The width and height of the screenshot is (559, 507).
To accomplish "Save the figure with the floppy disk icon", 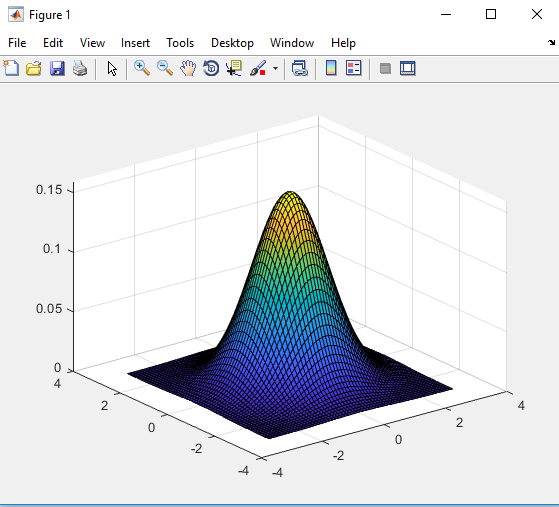I will click(57, 68).
